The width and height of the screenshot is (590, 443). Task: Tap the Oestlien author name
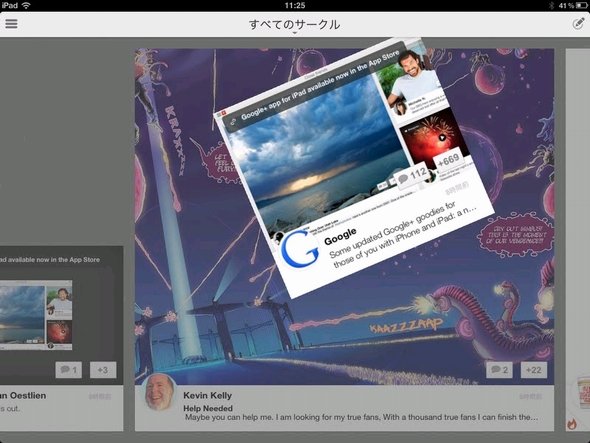pos(23,396)
